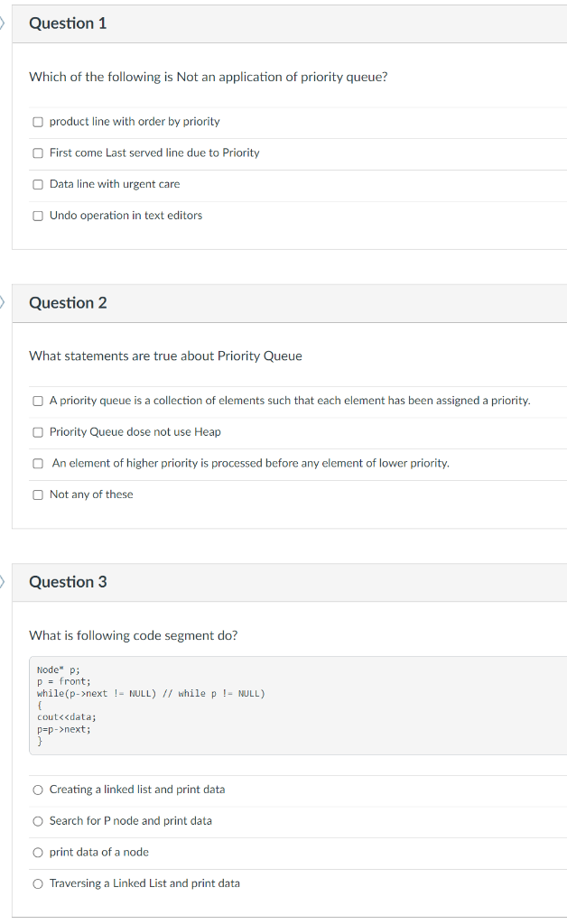Collapse Question 2 using its chevron
Image resolution: width=567 pixels, height=924 pixels.
coord(2,302)
